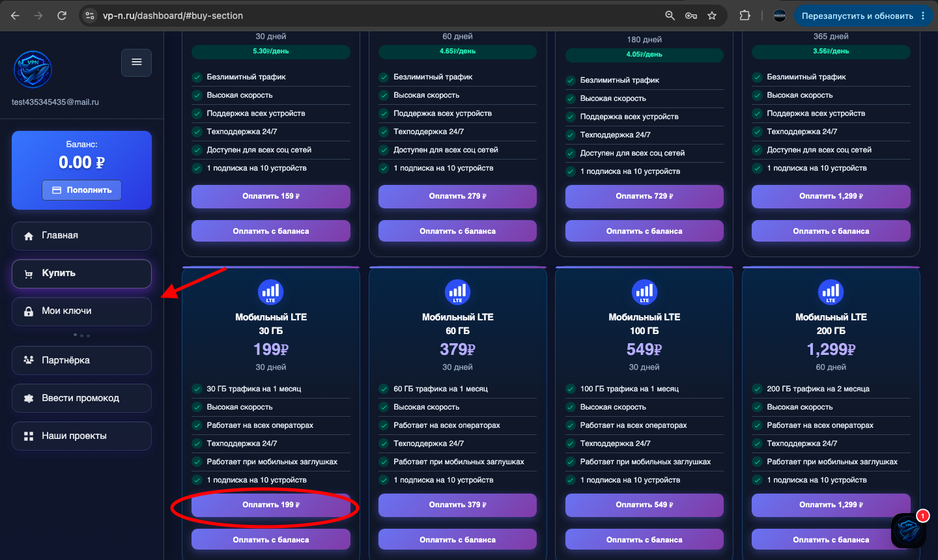
Task: Click Перезапустить и обновить in Chrome
Action: point(857,16)
